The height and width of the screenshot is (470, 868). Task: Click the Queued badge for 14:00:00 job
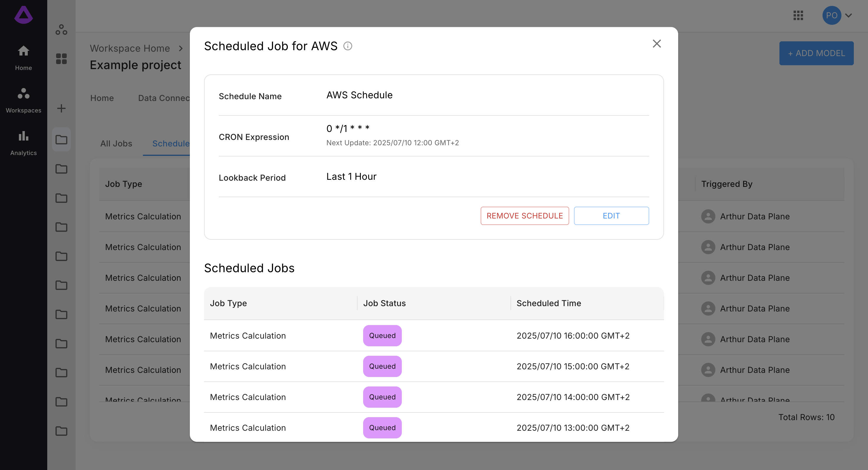point(382,396)
